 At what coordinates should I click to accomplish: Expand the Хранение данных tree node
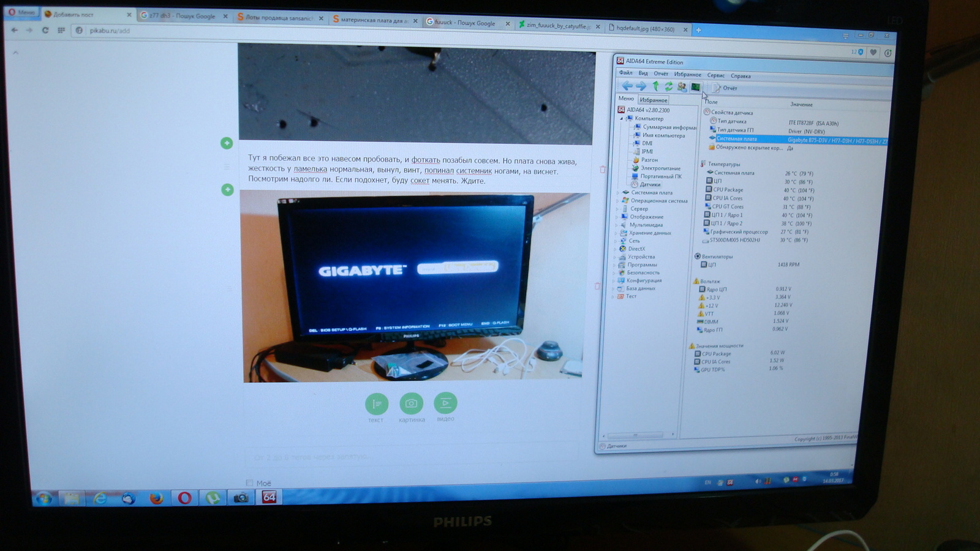click(616, 233)
